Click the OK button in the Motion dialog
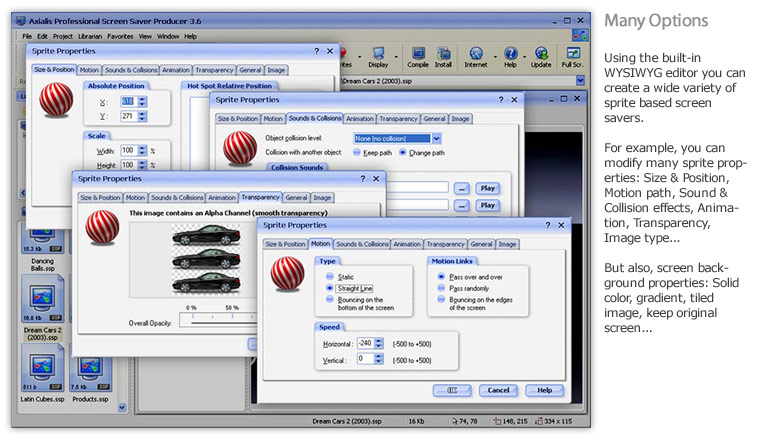 (x=452, y=390)
